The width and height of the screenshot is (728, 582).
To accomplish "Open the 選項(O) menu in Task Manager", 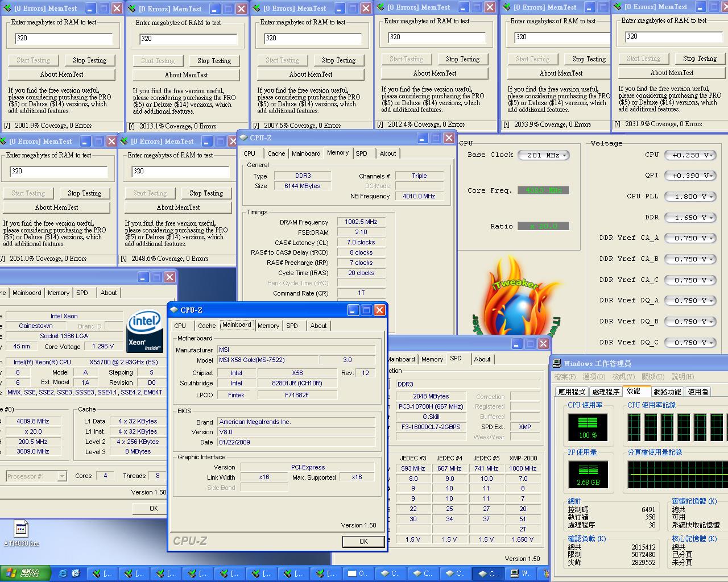I will [x=594, y=377].
